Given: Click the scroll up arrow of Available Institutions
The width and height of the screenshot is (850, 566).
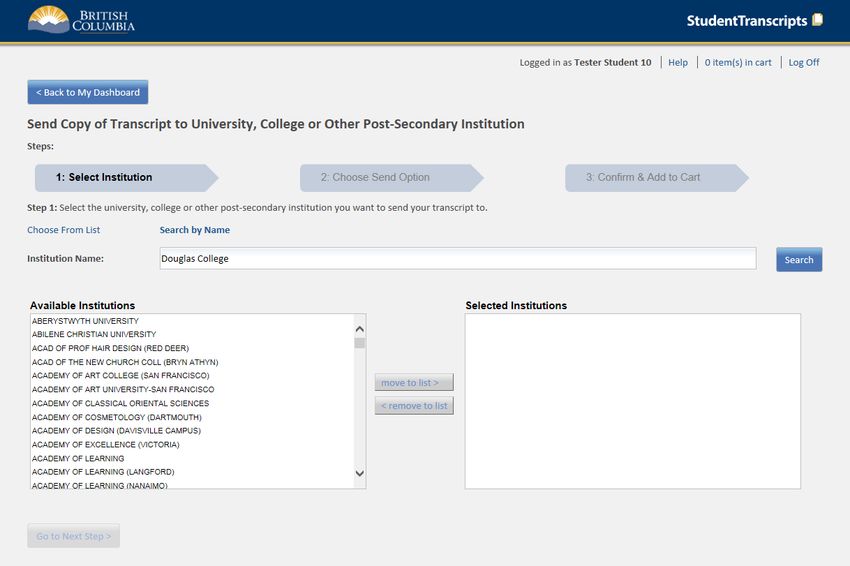Looking at the screenshot, I should click(359, 329).
